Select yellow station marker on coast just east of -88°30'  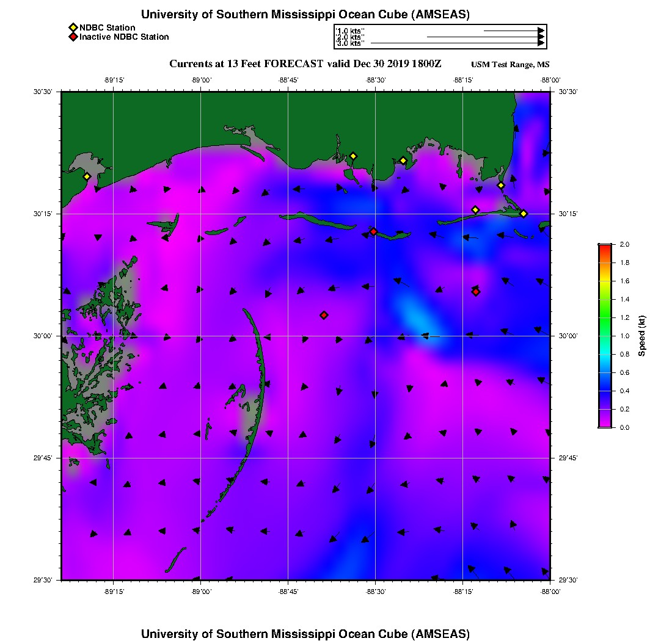coord(403,161)
